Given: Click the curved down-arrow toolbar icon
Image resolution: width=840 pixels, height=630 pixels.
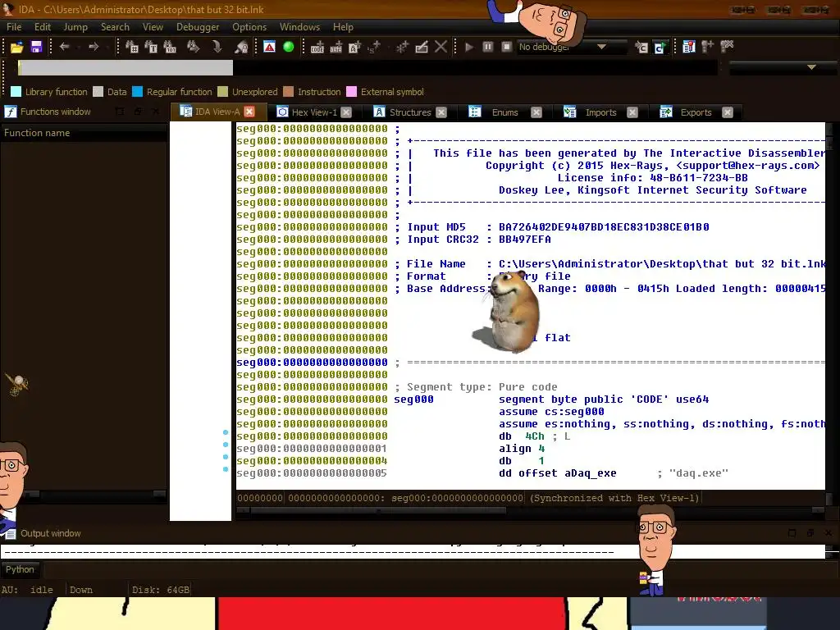Looking at the screenshot, I should tap(217, 47).
